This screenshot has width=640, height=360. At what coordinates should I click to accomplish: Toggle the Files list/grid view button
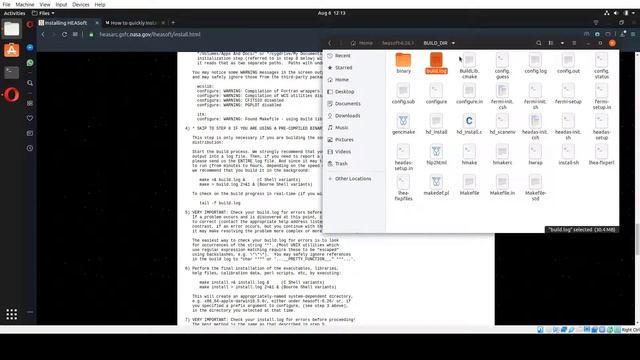pos(551,43)
